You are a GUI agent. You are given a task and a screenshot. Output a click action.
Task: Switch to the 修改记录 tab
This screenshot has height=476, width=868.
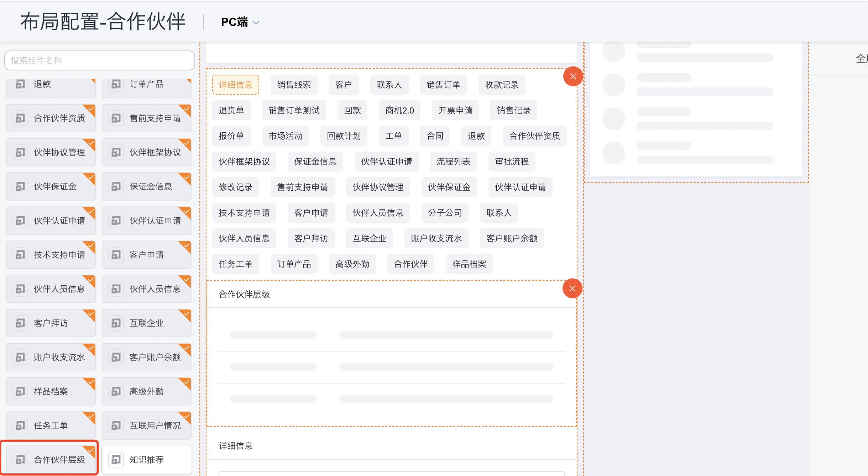click(236, 187)
